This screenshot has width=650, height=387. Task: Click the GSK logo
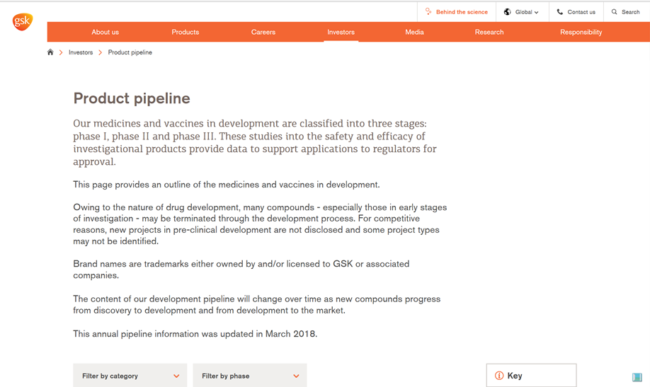pos(22,22)
